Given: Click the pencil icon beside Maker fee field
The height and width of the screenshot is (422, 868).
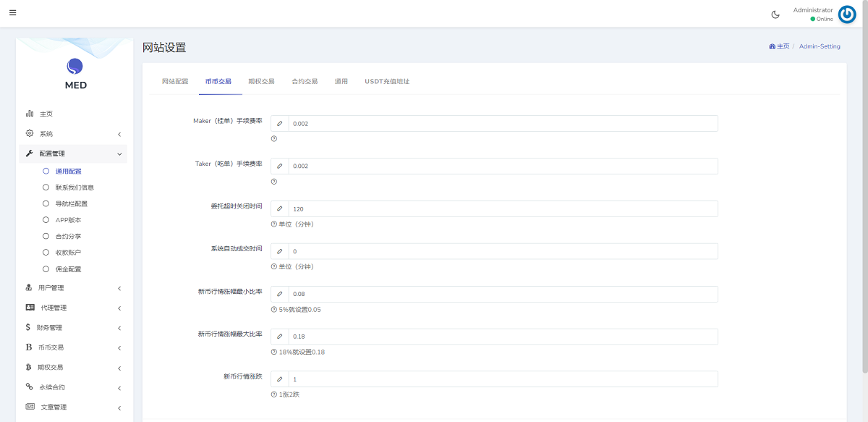Looking at the screenshot, I should (x=280, y=124).
